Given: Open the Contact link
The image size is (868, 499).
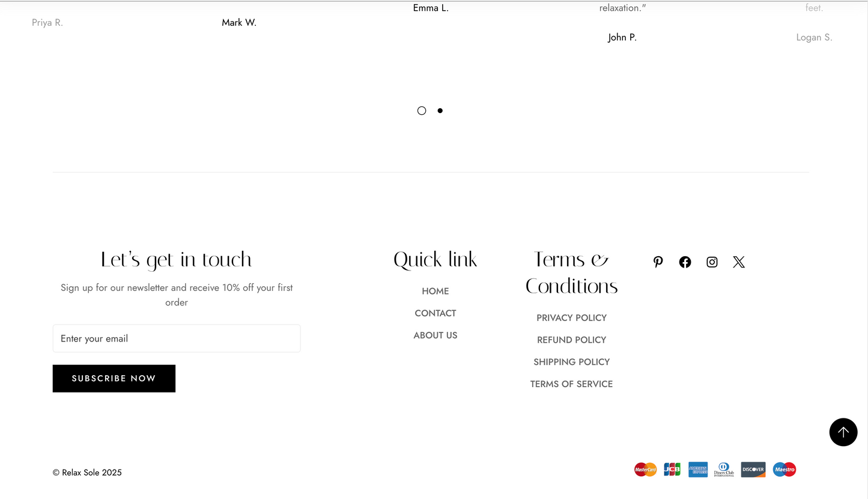Looking at the screenshot, I should [436, 313].
